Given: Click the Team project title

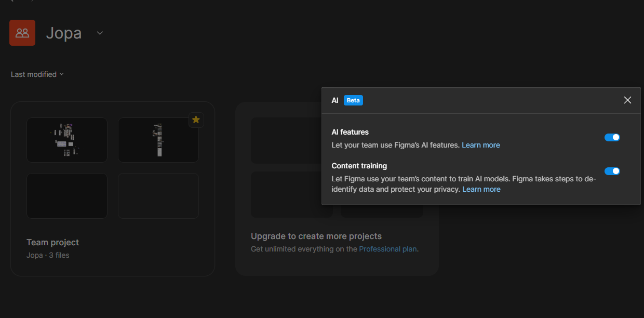Looking at the screenshot, I should [x=53, y=242].
